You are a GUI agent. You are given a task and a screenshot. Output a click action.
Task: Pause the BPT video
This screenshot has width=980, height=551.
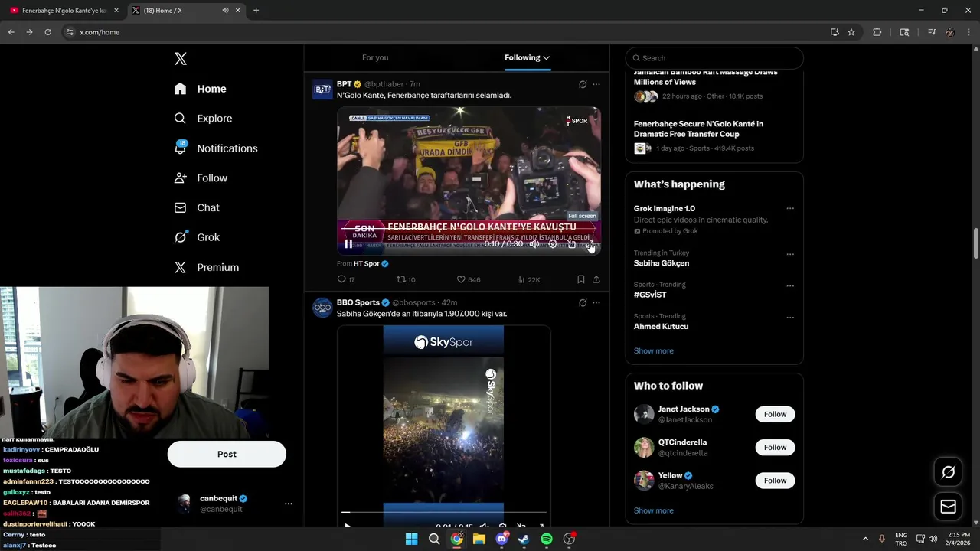click(348, 244)
